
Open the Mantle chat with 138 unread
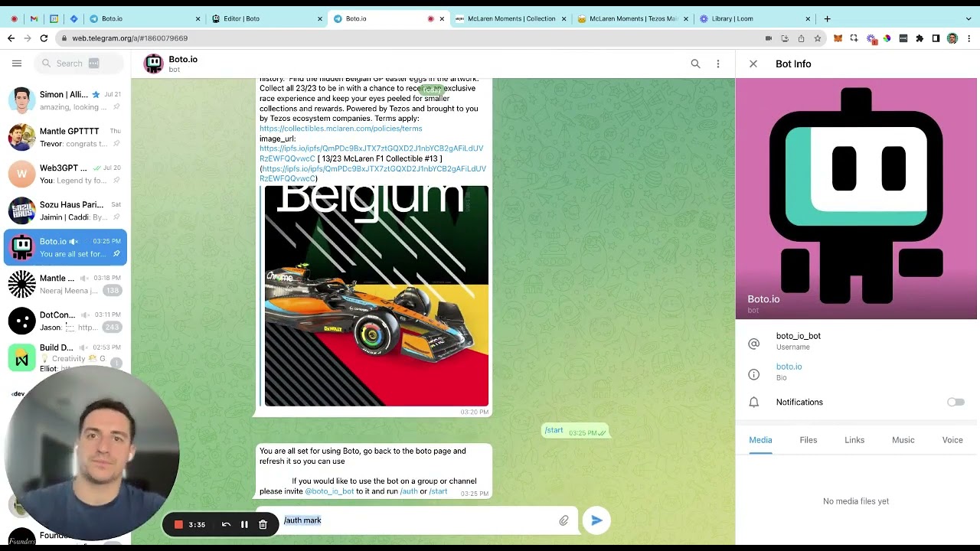click(x=65, y=284)
